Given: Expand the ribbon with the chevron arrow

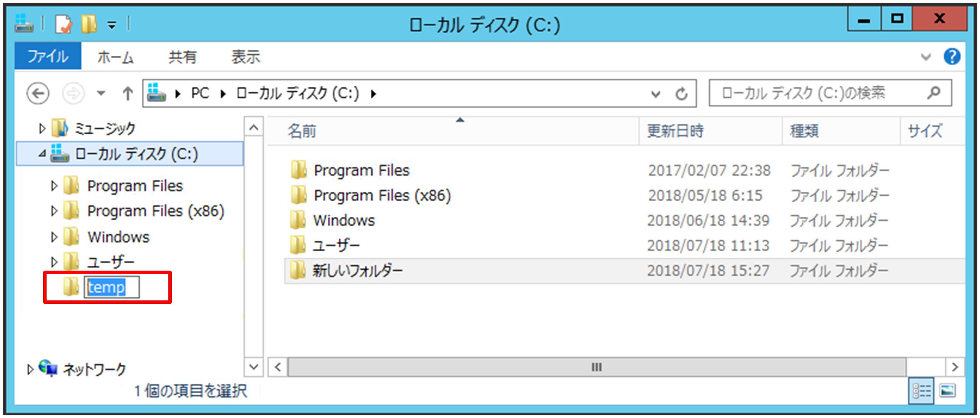Looking at the screenshot, I should pos(925,57).
